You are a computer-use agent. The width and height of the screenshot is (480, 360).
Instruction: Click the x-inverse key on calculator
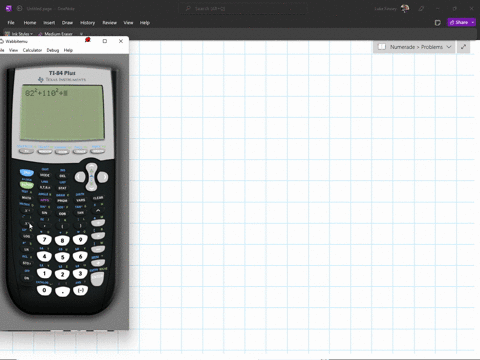tap(27, 211)
